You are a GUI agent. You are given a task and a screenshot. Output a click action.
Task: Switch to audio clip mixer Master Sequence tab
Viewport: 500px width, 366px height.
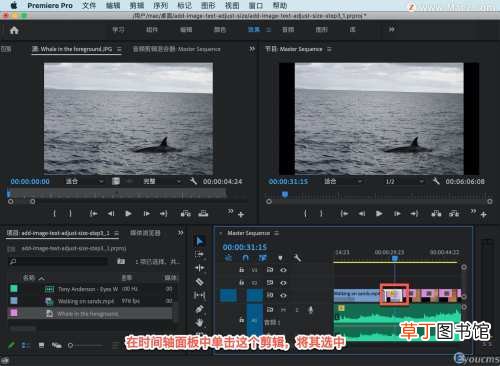(177, 49)
